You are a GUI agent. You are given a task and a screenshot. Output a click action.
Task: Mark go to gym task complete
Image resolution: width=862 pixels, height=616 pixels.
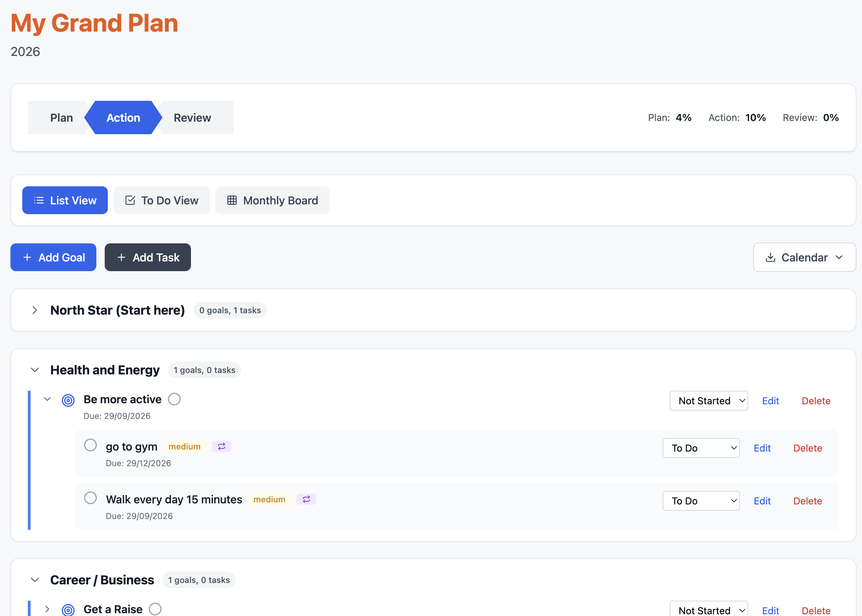click(x=90, y=445)
